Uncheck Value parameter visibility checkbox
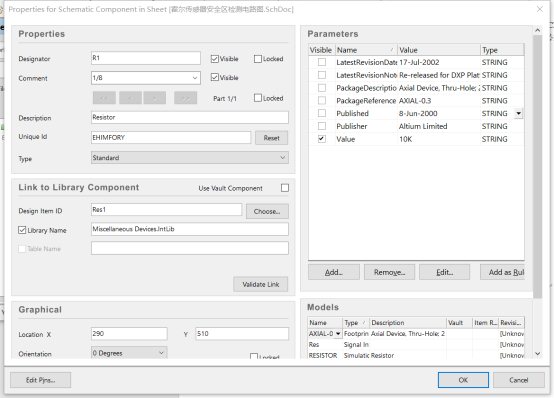 (322, 139)
